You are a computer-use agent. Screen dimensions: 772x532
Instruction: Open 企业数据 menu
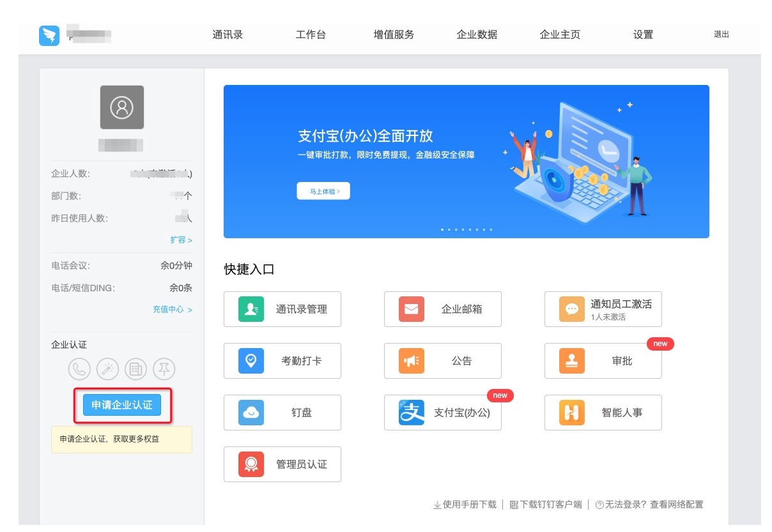click(477, 34)
